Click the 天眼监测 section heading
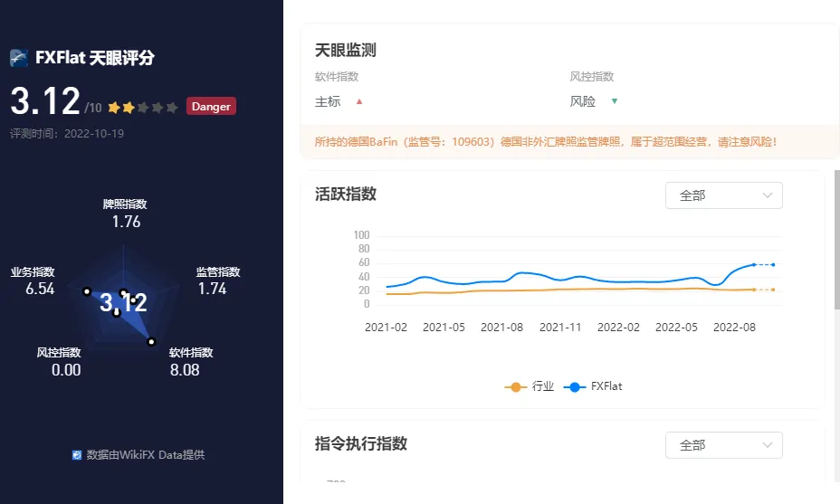This screenshot has height=504, width=840. click(346, 51)
